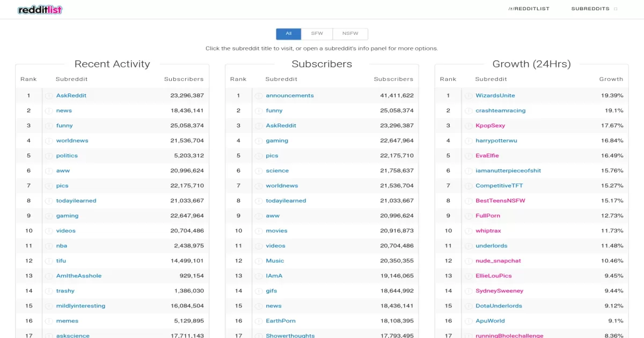Open info panel icon for AskReddit in Recent Activity
Viewport: 644px width, 338px height.
coord(48,95)
